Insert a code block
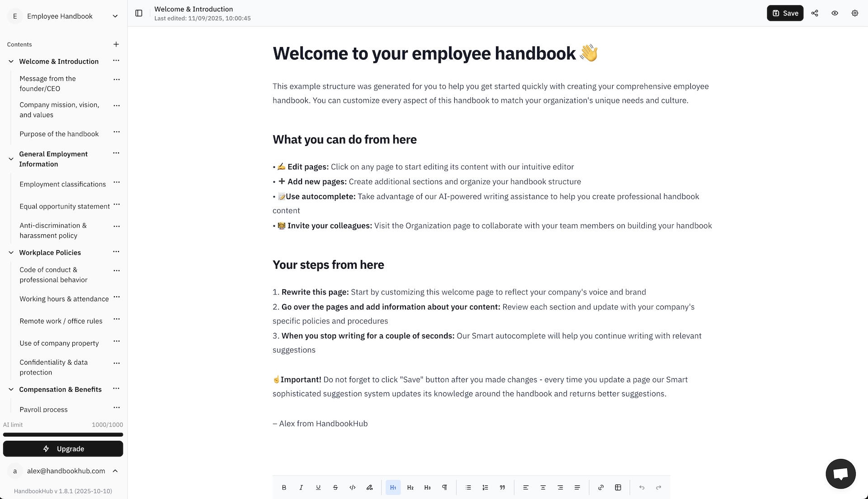 (x=353, y=487)
